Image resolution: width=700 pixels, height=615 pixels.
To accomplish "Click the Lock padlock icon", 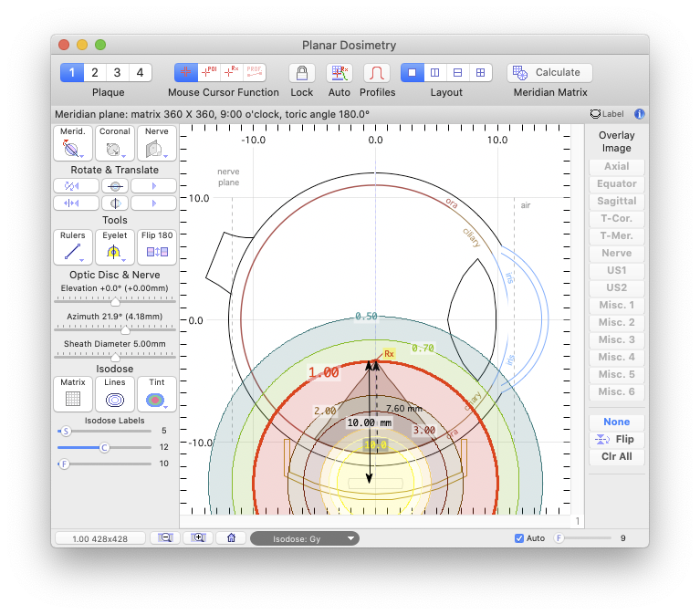I will coord(302,73).
